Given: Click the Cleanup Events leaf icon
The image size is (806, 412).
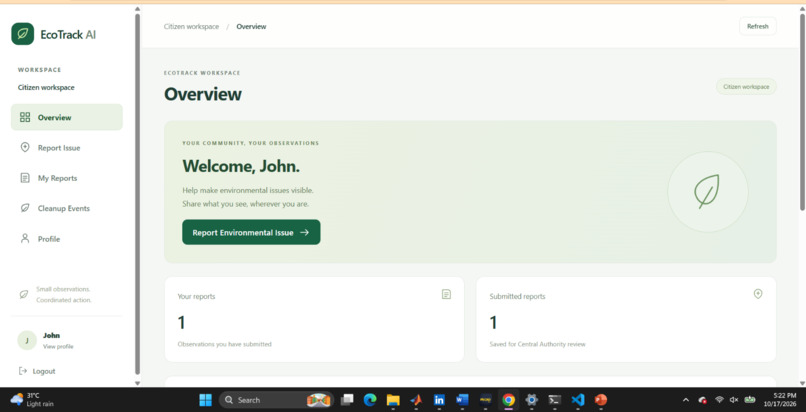Looking at the screenshot, I should (x=25, y=208).
